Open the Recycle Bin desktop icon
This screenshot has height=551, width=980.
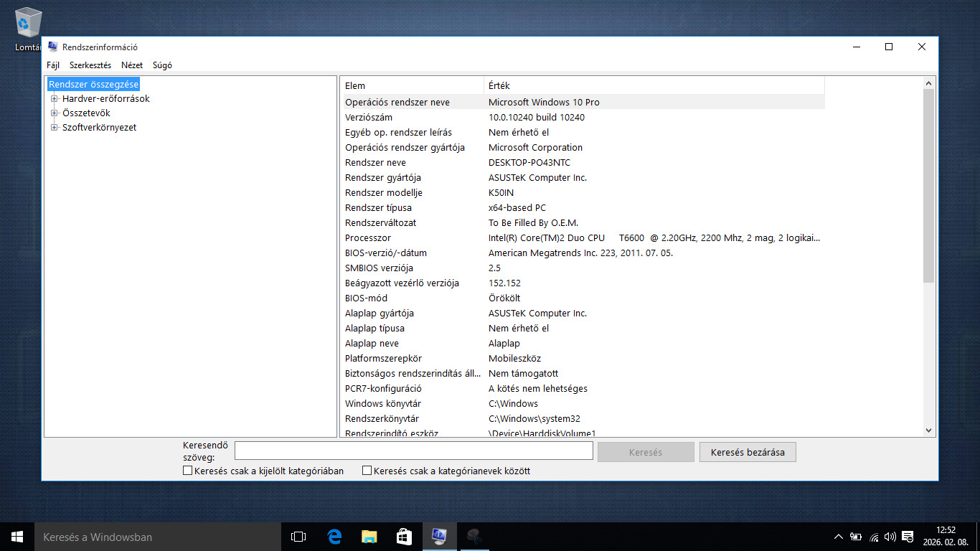tap(27, 29)
